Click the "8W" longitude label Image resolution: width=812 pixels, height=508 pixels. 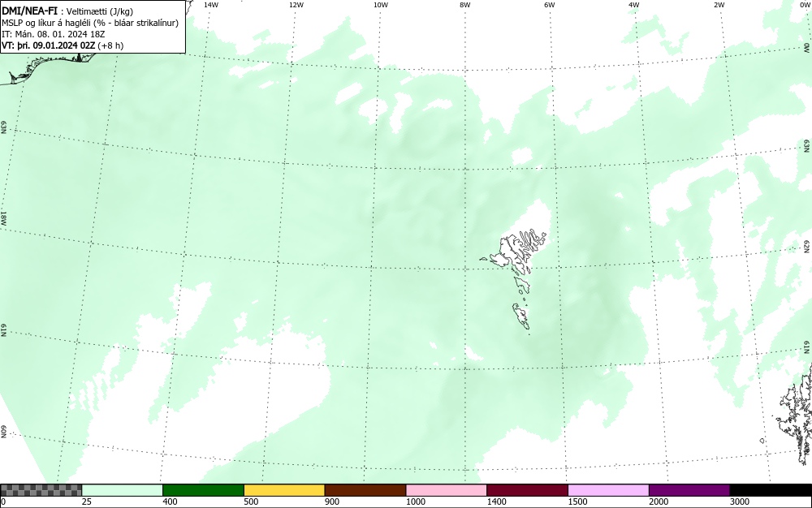pyautogui.click(x=465, y=5)
